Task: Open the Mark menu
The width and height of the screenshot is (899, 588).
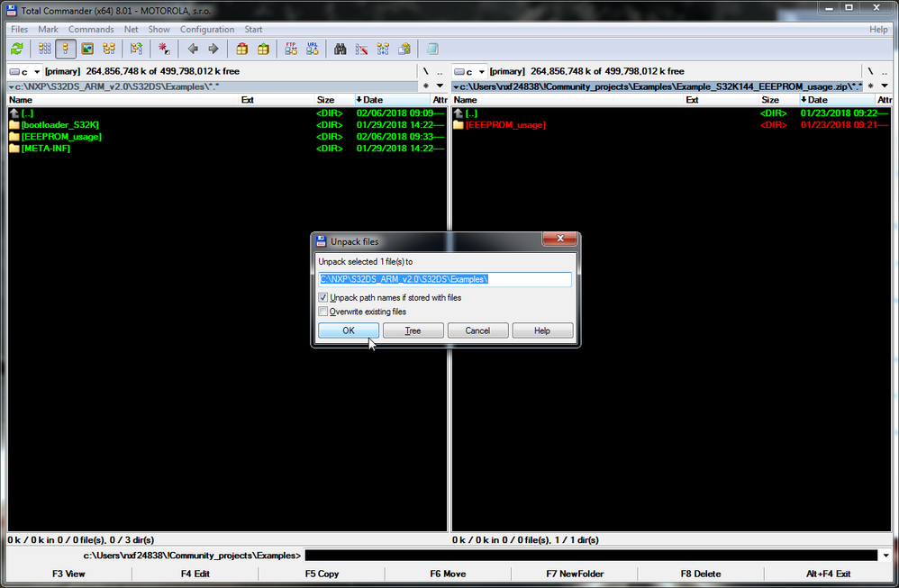Action: pos(48,29)
